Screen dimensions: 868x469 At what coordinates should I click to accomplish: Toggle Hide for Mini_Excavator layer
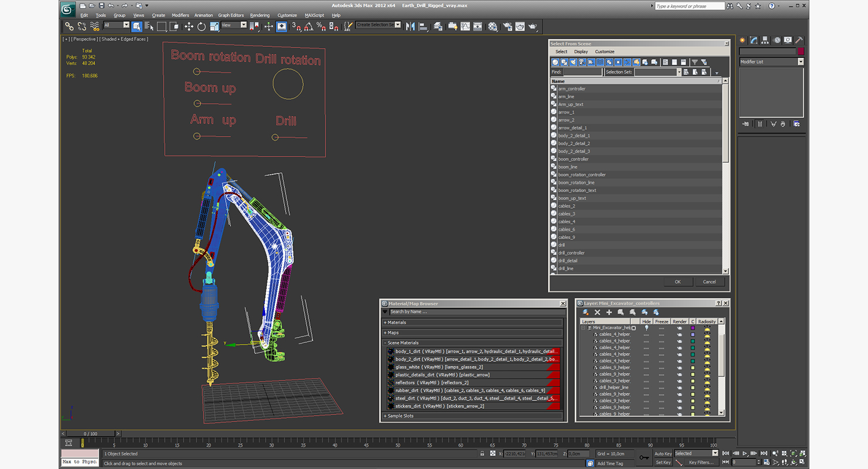[646, 328]
